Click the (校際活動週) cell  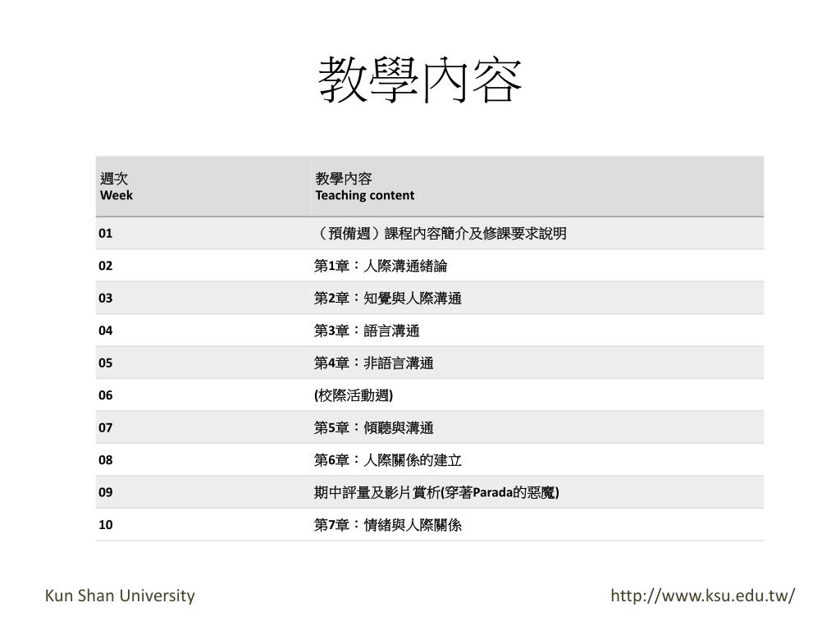pyautogui.click(x=537, y=395)
